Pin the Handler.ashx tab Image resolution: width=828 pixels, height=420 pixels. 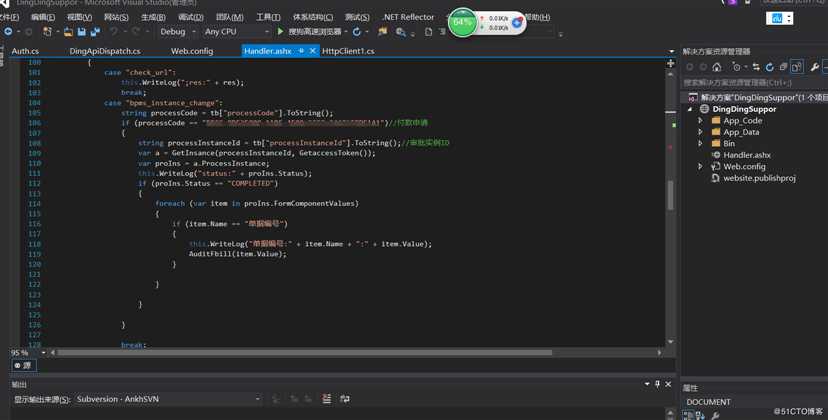tap(301, 51)
